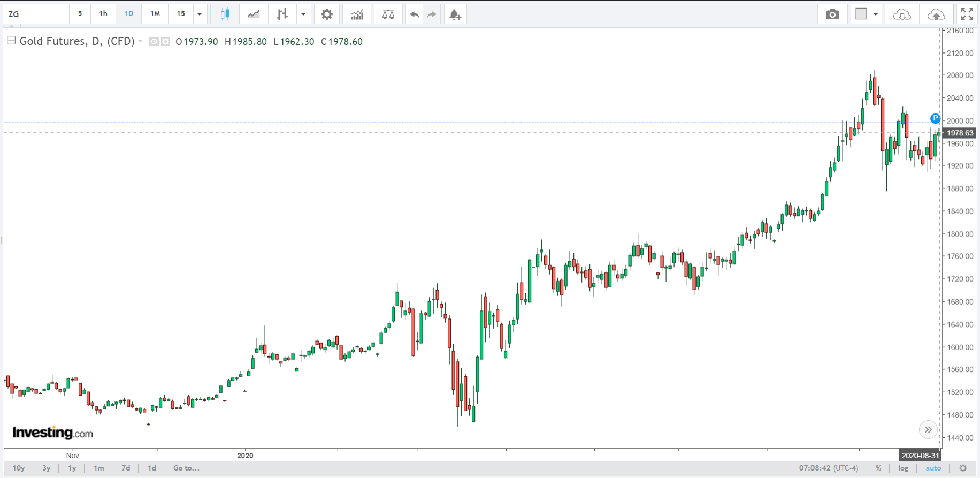Image resolution: width=980 pixels, height=478 pixels.
Task: Save chart layout to cloud
Action: 936,14
